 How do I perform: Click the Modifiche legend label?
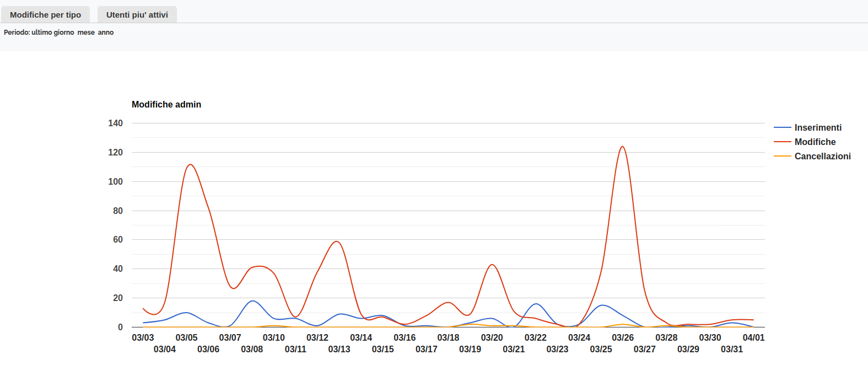[x=815, y=142]
